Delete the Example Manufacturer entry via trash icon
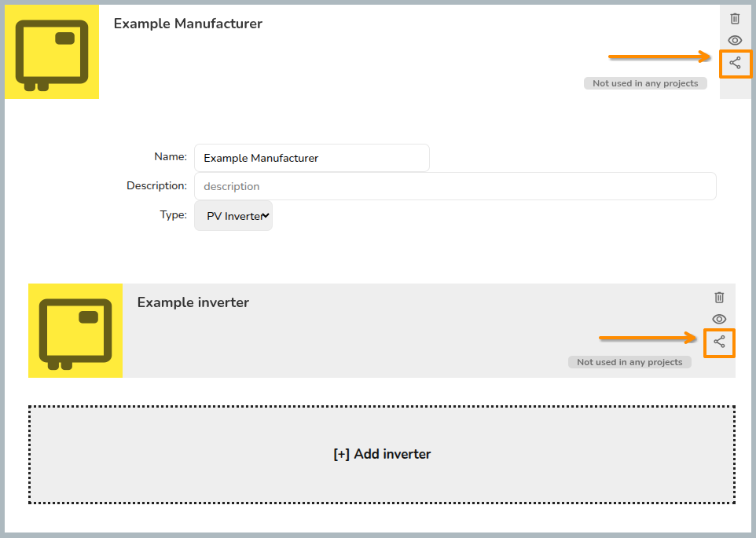This screenshot has height=538, width=756. pos(735,18)
